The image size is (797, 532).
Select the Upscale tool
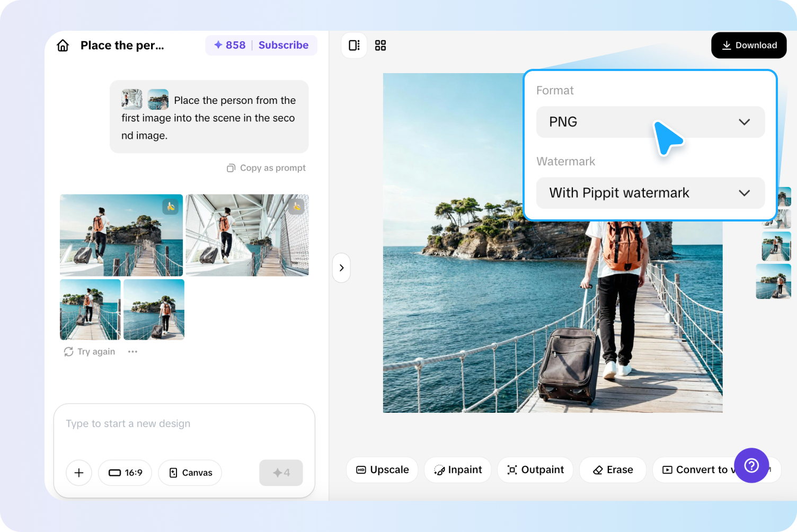pyautogui.click(x=382, y=469)
